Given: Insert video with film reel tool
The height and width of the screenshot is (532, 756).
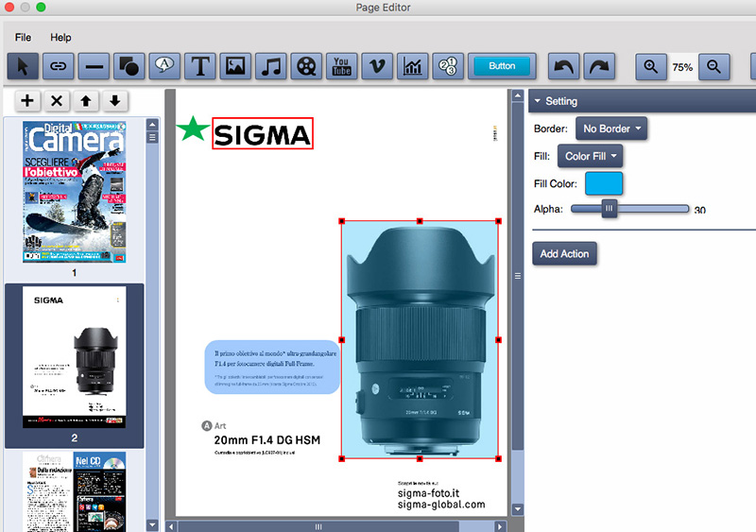Looking at the screenshot, I should pos(306,66).
